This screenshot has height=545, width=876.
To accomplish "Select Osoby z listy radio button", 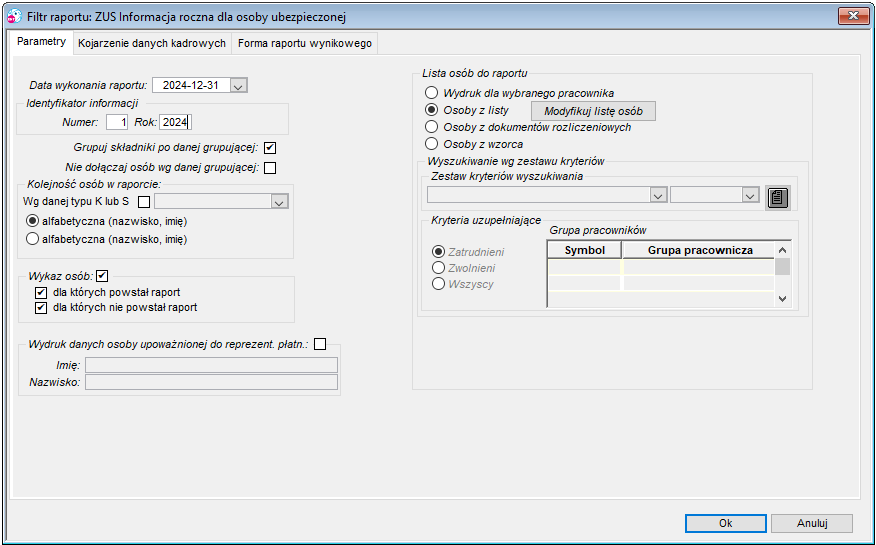I will tap(431, 110).
